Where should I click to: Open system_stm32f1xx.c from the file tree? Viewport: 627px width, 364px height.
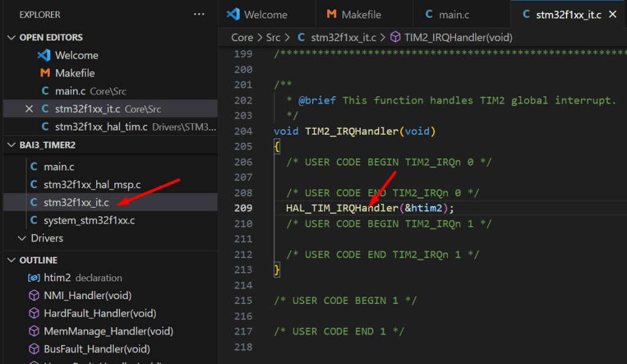[89, 220]
